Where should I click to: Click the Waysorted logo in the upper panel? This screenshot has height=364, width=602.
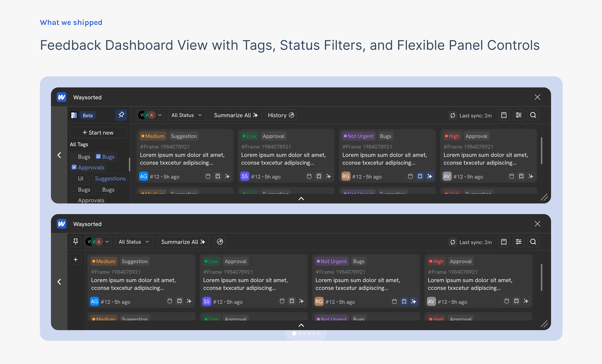[x=62, y=97]
